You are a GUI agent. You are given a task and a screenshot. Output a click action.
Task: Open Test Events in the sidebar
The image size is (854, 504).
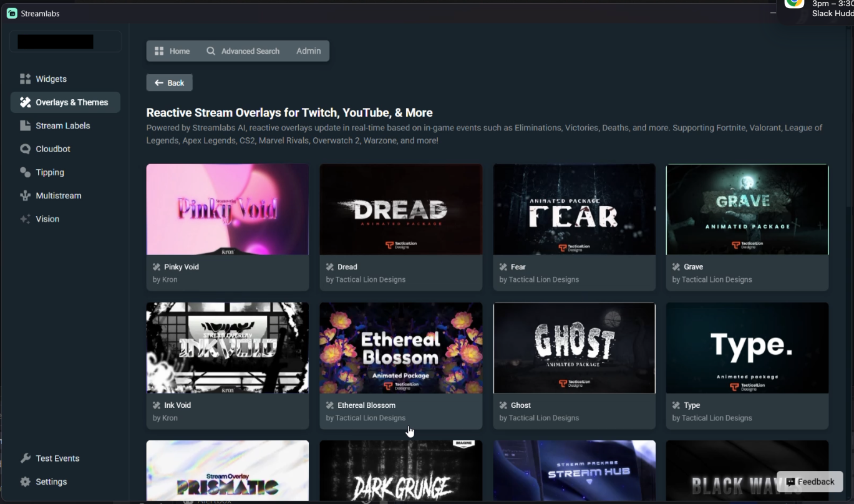(66, 458)
